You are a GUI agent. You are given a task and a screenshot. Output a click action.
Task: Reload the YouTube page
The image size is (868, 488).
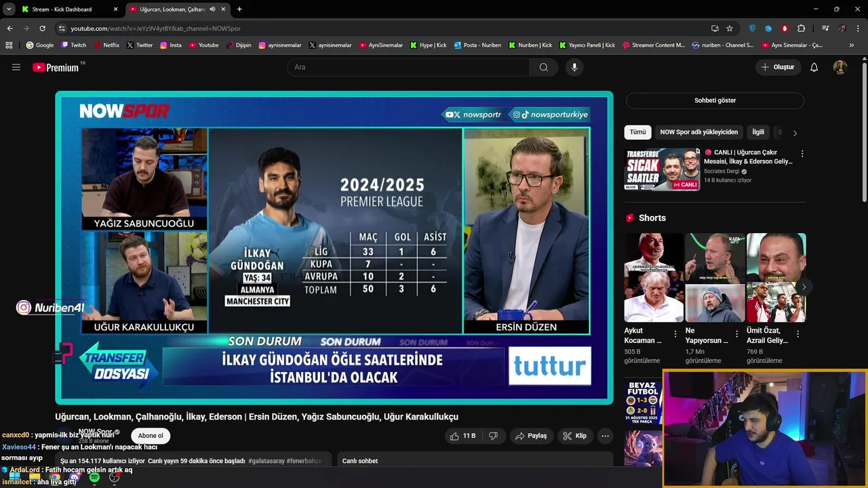tap(42, 28)
